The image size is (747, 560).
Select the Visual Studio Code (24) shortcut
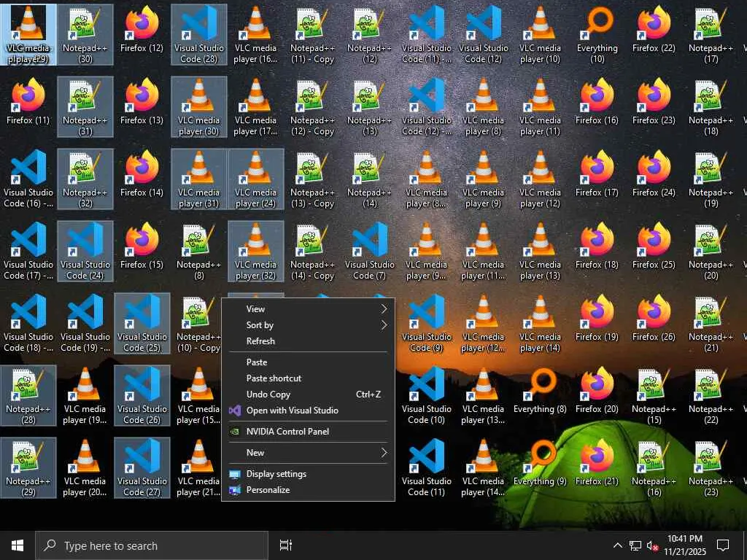[x=85, y=251]
